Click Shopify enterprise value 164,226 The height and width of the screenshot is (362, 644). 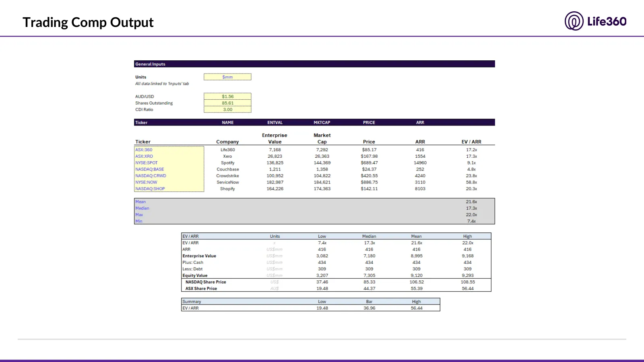pyautogui.click(x=275, y=189)
